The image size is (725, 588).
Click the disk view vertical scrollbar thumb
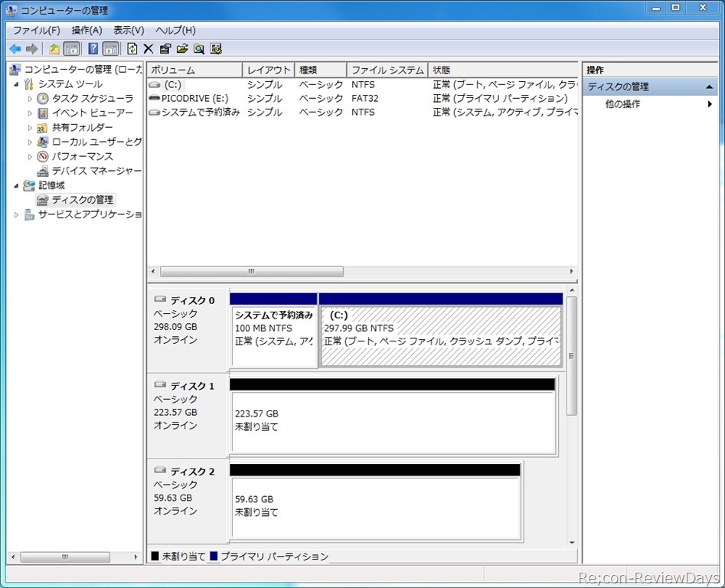572,356
